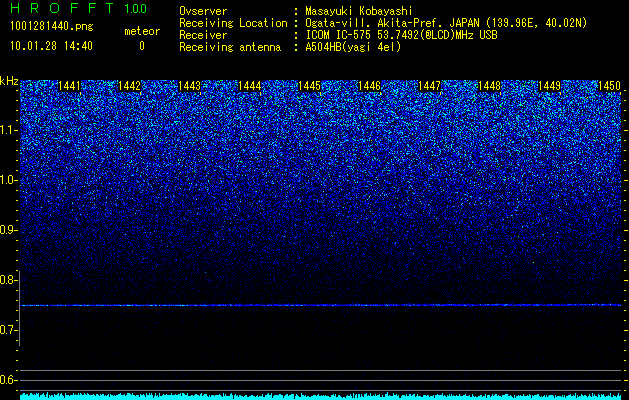Click the meteor count value 0
Viewport: 629px width, 400px height.
(x=142, y=46)
